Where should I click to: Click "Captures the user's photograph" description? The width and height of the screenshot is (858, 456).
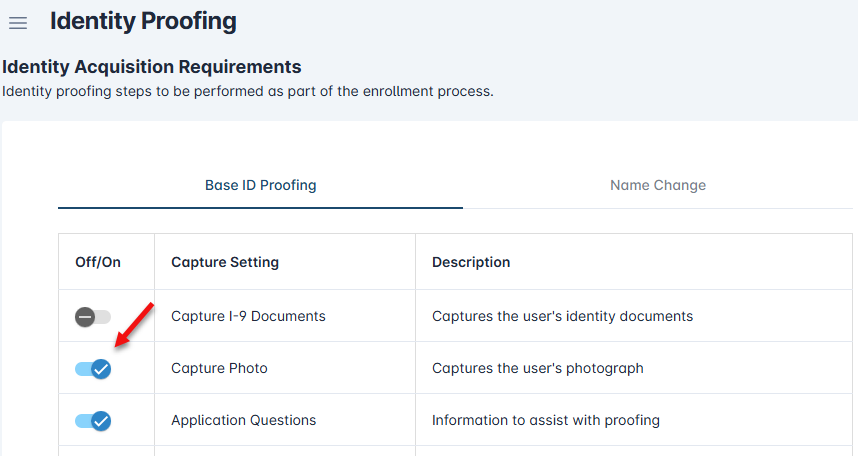click(x=537, y=368)
